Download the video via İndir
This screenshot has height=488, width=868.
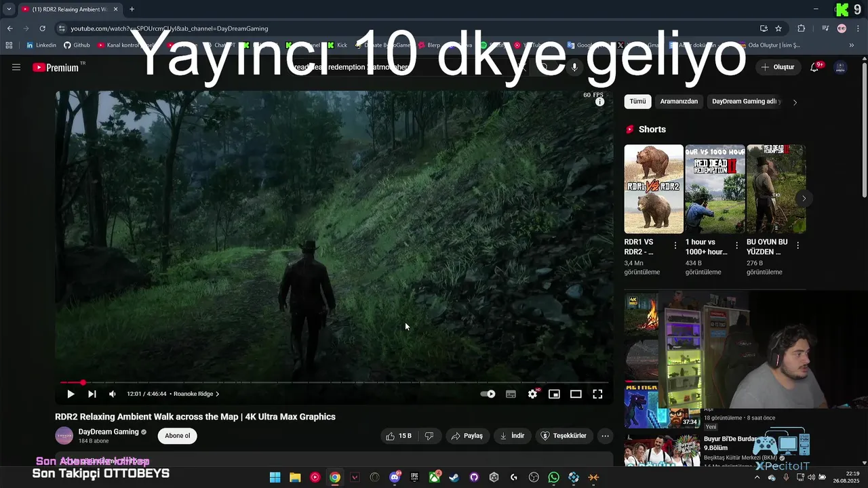pyautogui.click(x=512, y=436)
